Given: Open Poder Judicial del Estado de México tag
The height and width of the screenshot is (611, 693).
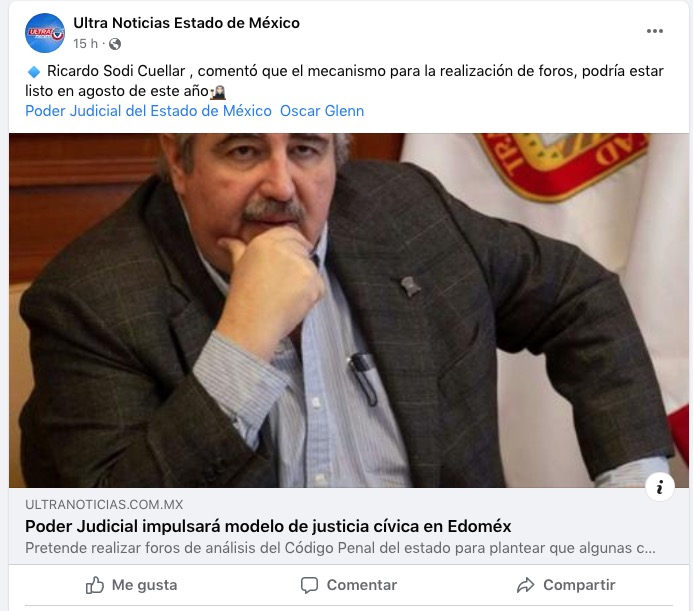Looking at the screenshot, I should [x=148, y=111].
